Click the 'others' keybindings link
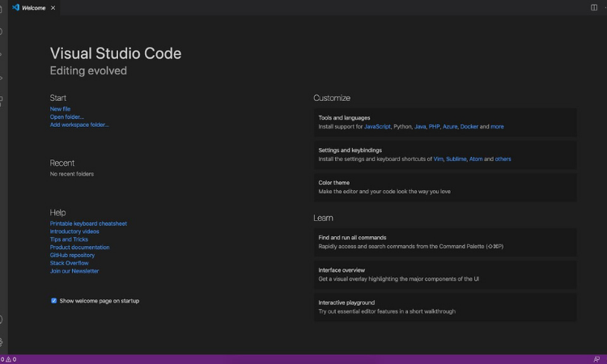 (503, 159)
